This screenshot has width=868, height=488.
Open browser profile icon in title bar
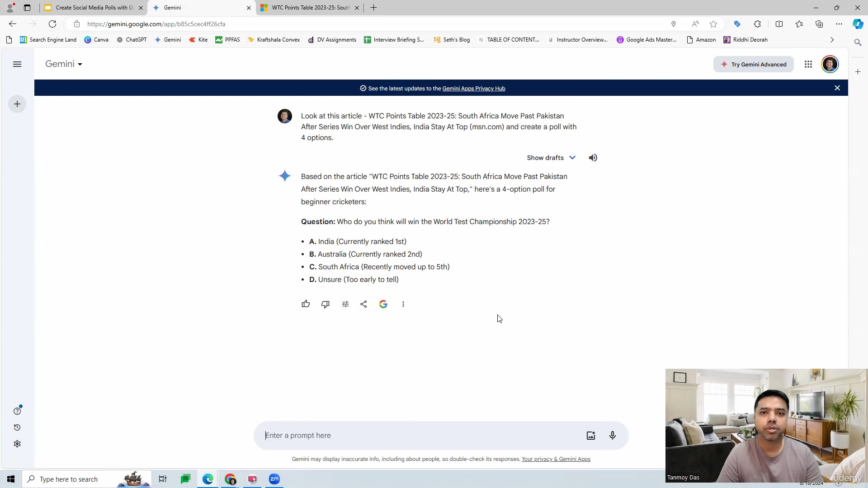10,8
